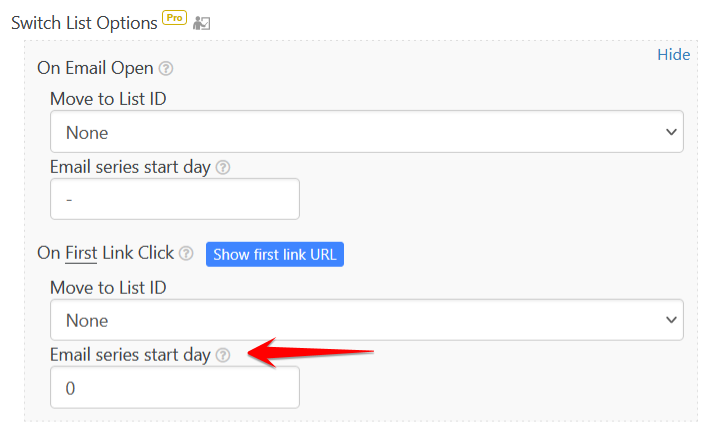Open the presenter tutorial icon beside Pro badge

pos(202,23)
